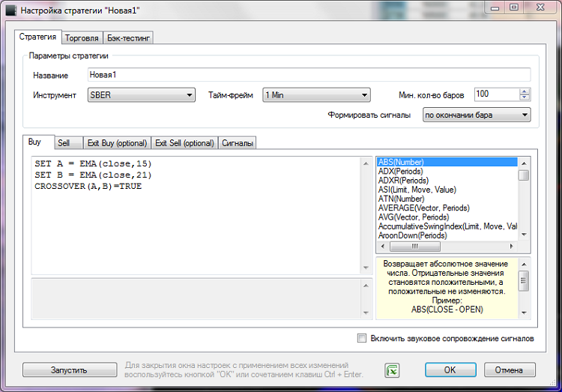Click description panel scroll down arrow
The width and height of the screenshot is (562, 392).
[524, 313]
